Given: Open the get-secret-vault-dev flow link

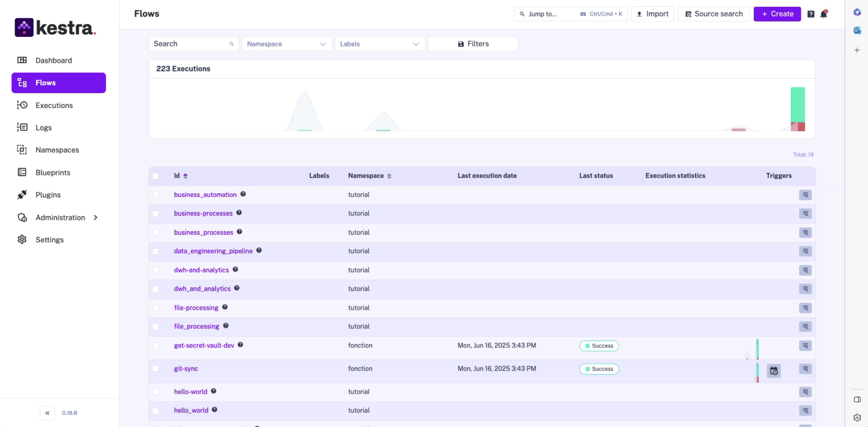Looking at the screenshot, I should [204, 345].
